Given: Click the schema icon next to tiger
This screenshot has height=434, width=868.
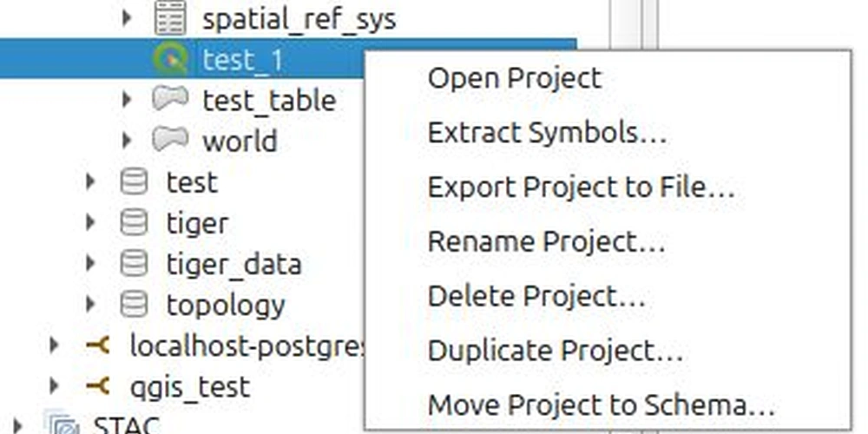Looking at the screenshot, I should click(x=134, y=222).
